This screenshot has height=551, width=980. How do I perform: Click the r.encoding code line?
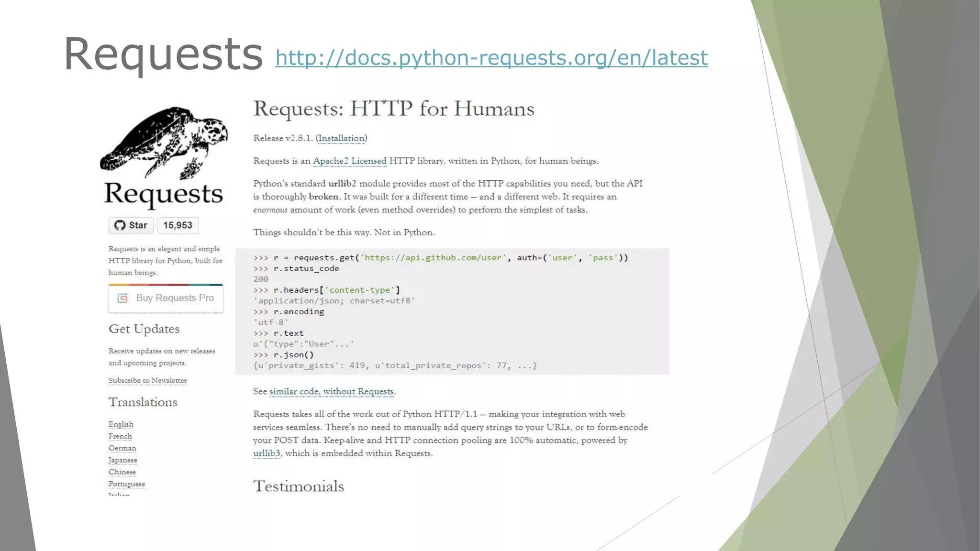289,312
